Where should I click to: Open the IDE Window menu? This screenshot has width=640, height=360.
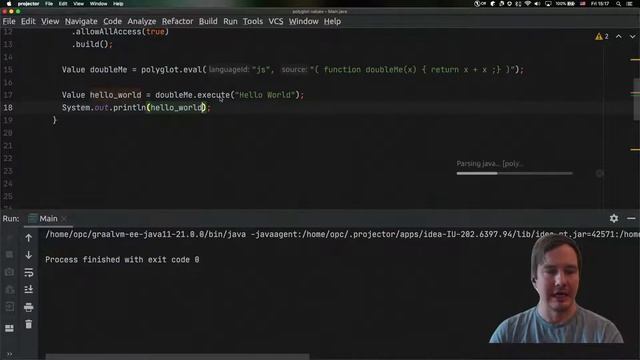[x=304, y=21]
